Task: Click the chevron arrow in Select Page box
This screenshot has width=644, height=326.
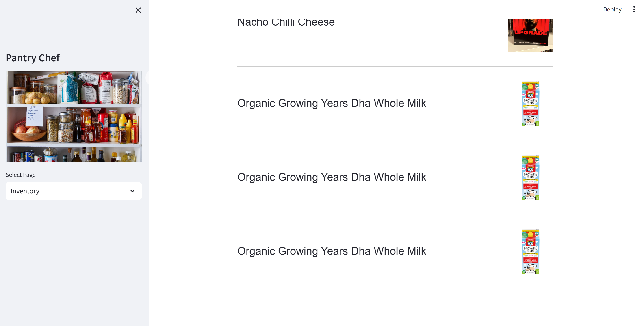Action: [132, 191]
